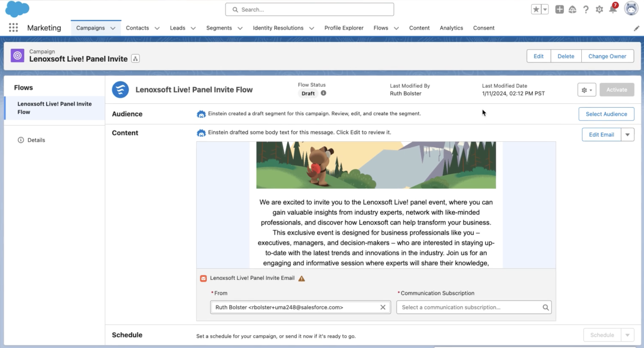Click the Select Audience button
The width and height of the screenshot is (644, 348).
point(607,114)
